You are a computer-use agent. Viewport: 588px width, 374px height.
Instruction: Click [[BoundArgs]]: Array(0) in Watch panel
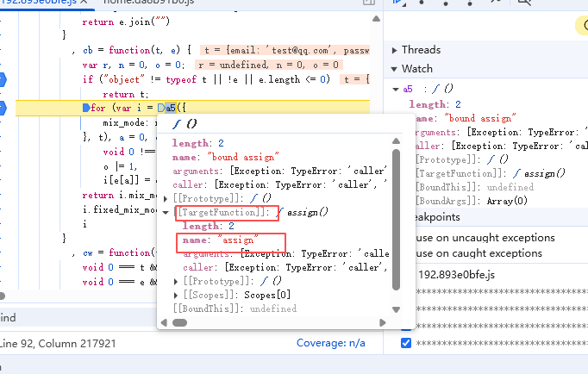coord(472,202)
